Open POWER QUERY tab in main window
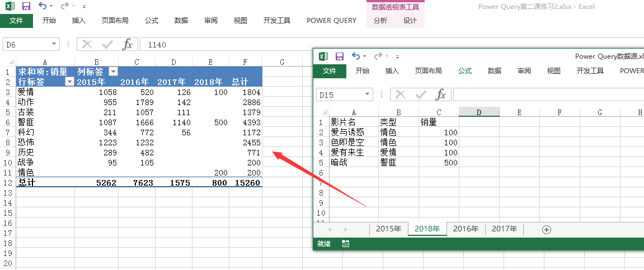The image size is (644, 270). pos(331,21)
